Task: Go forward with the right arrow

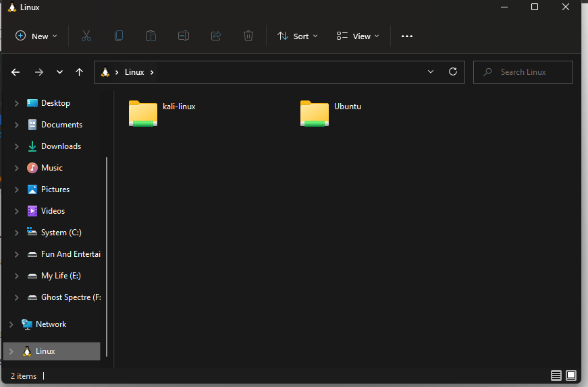Action: click(39, 72)
